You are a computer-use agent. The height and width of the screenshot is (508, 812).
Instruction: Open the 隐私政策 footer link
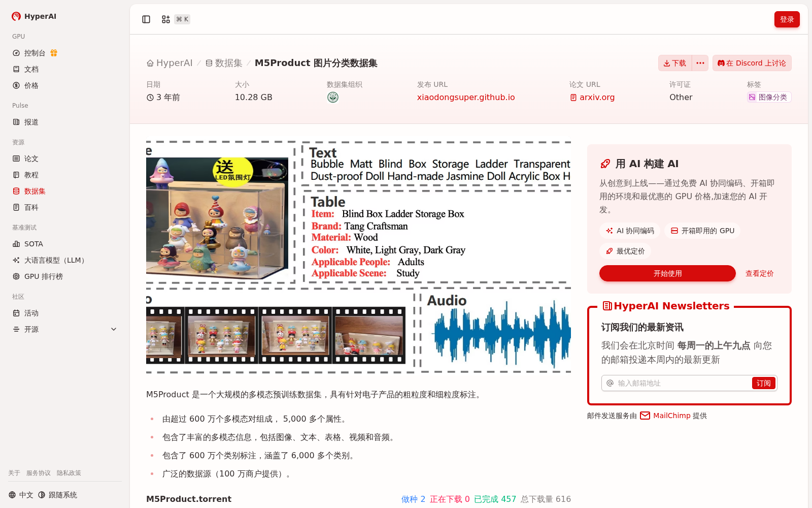[69, 473]
